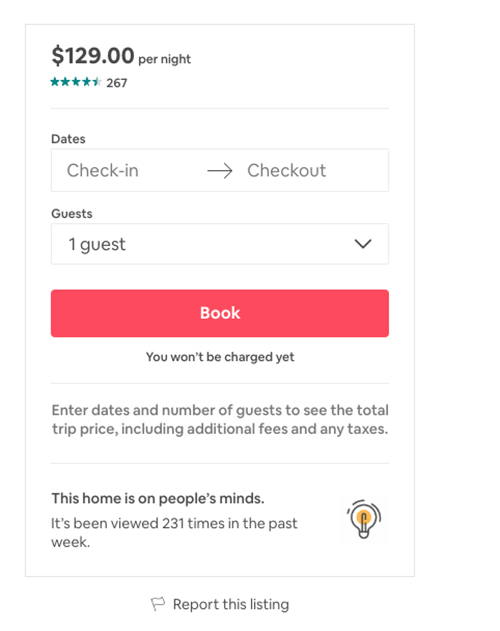The height and width of the screenshot is (631, 500).
Task: Click the lightbulb icon
Action: pyautogui.click(x=364, y=519)
